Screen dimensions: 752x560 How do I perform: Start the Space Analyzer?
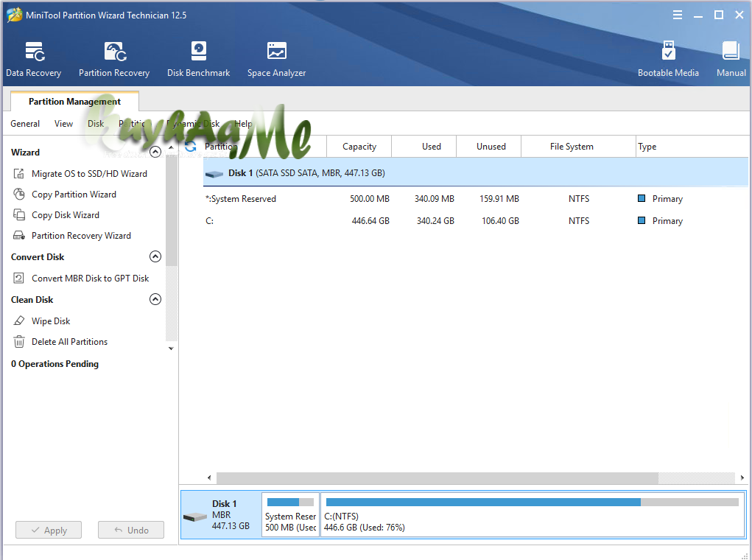coord(276,59)
